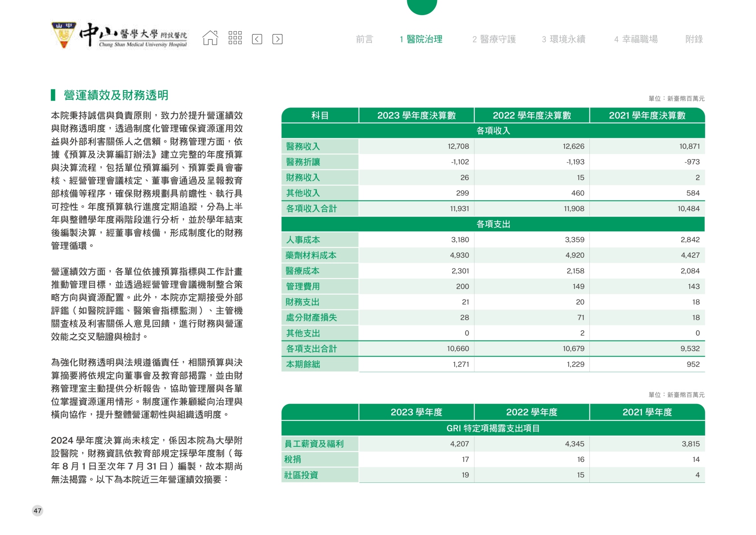Go to next page with right arrow

277,39
